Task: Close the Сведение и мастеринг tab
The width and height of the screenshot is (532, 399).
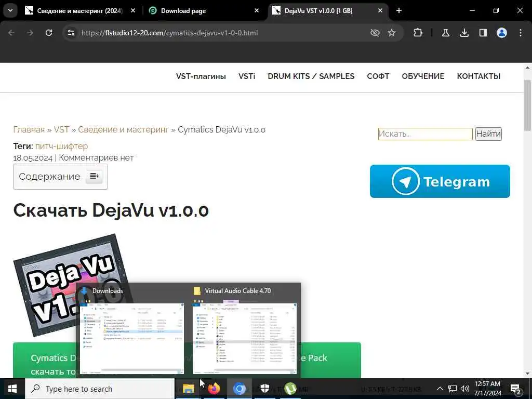Action: pyautogui.click(x=133, y=10)
